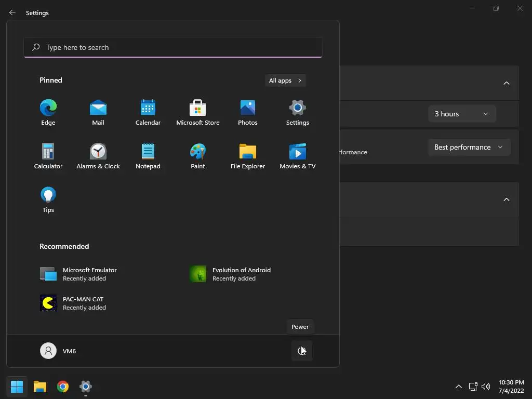Open Alarms & Clock app

[x=98, y=156]
